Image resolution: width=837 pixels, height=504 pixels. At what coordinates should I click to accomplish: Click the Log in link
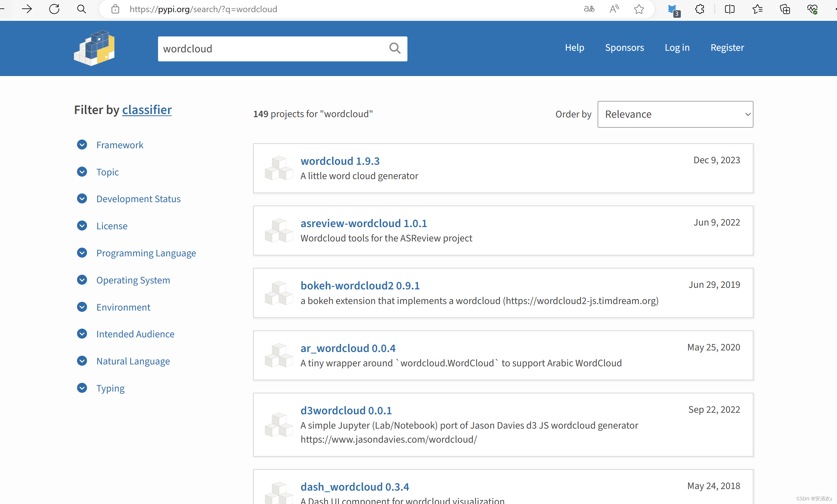click(x=677, y=48)
